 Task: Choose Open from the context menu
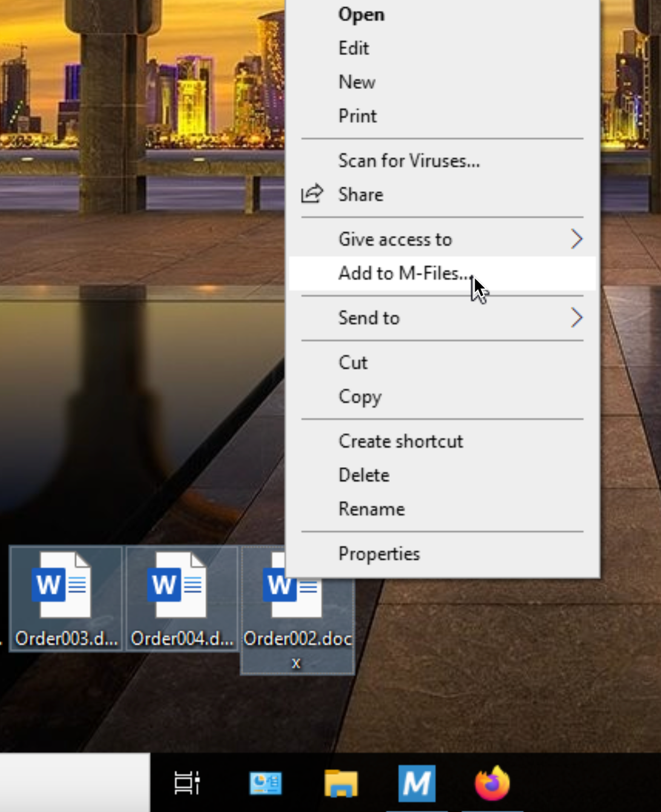(x=442, y=15)
